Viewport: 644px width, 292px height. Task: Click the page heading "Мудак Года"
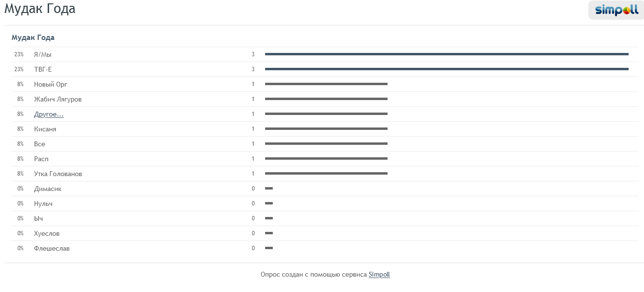point(40,9)
